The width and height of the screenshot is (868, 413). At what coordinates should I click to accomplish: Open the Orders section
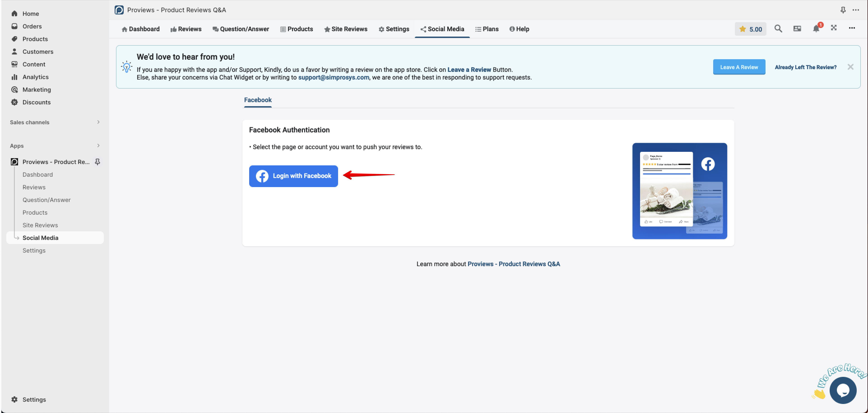[x=32, y=26]
